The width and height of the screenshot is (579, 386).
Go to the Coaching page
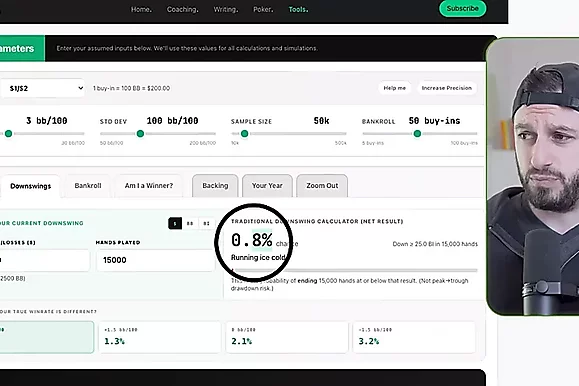[x=182, y=10]
